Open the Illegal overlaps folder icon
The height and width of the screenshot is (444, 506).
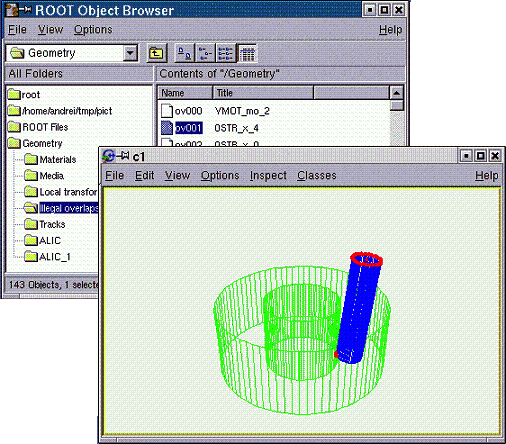[31, 208]
